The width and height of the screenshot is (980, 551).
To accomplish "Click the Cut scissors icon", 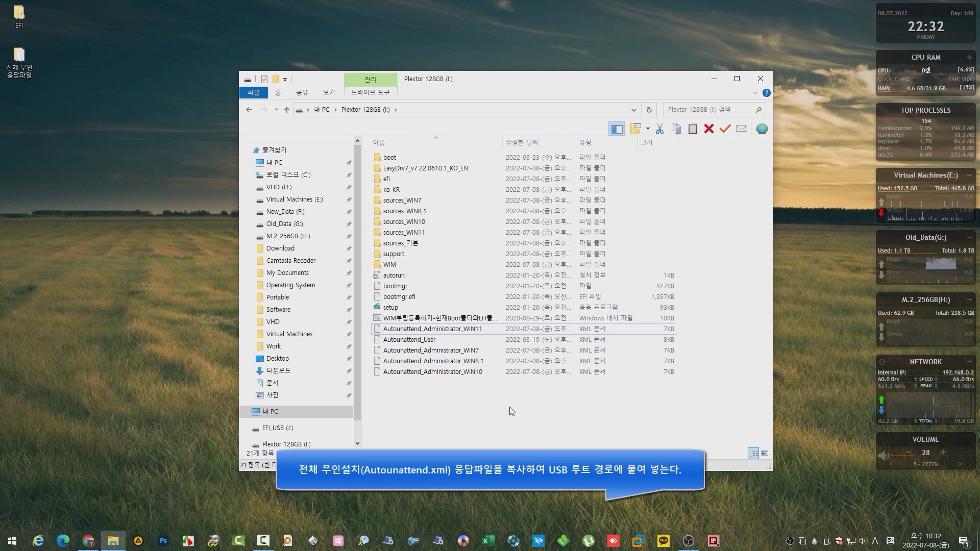I will click(659, 129).
